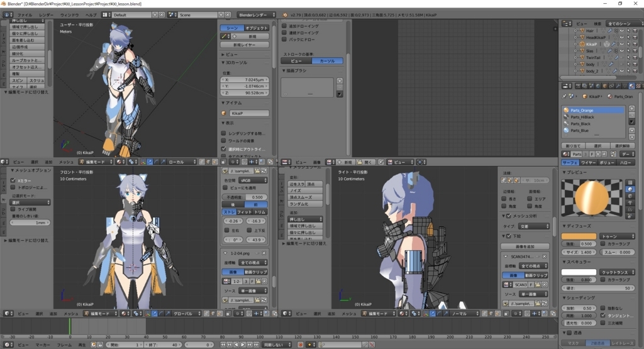
Task: Toggle Xミラー checkbox in mesh options
Action: (13, 180)
